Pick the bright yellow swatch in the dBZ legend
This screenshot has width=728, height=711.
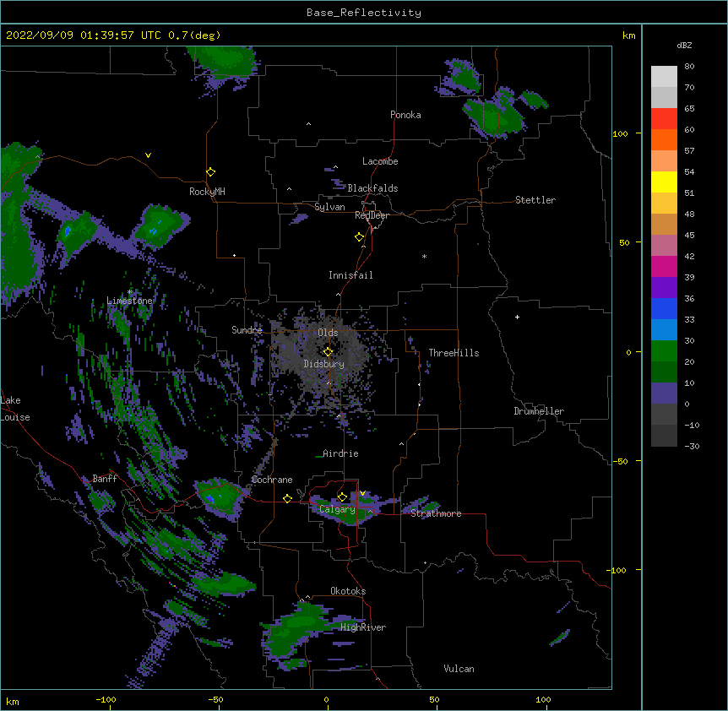click(x=664, y=182)
